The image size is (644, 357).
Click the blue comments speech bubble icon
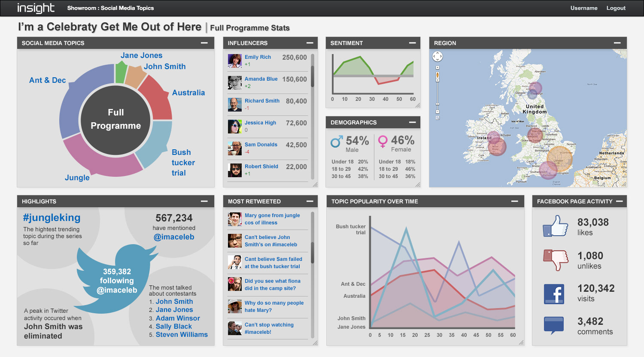[x=553, y=325]
